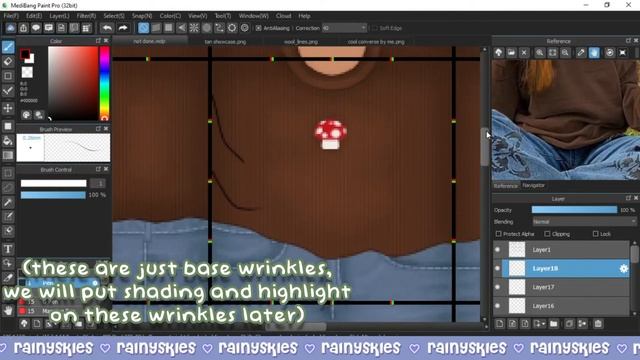Select the Brush tool in left toolbar

tap(8, 47)
